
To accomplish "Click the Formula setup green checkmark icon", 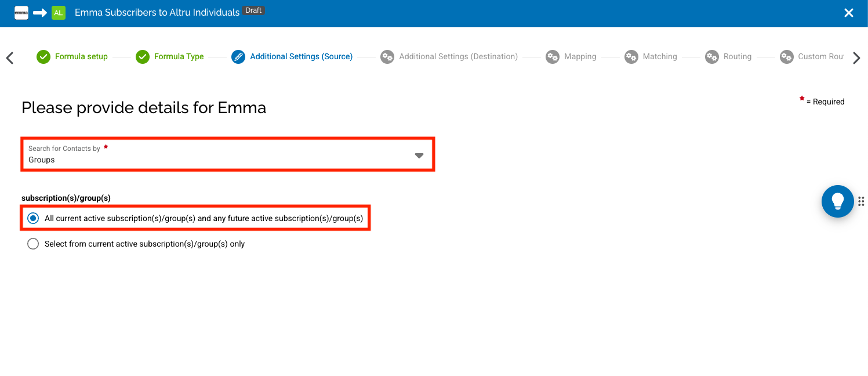I will click(x=43, y=57).
